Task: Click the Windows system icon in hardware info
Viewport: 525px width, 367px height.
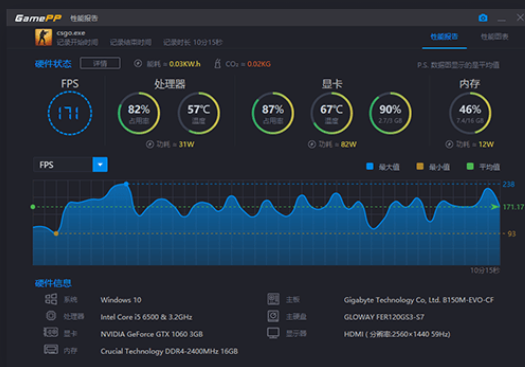Action: click(51, 299)
